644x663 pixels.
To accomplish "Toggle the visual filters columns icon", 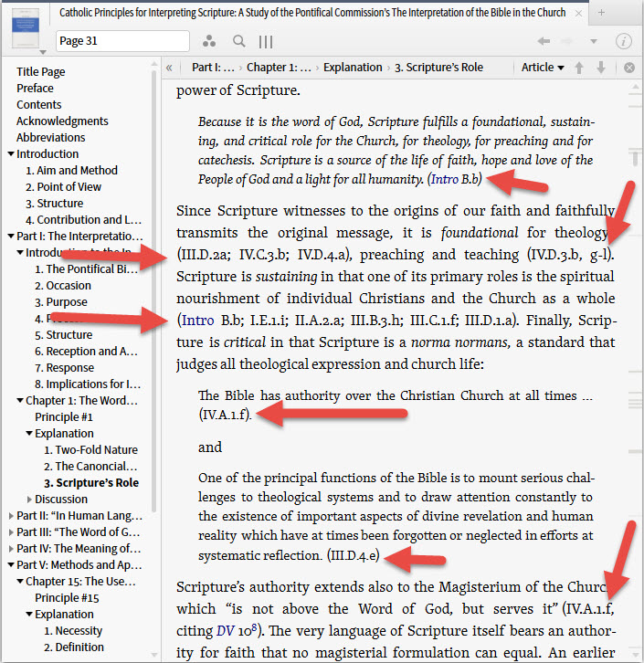I will 266,41.
